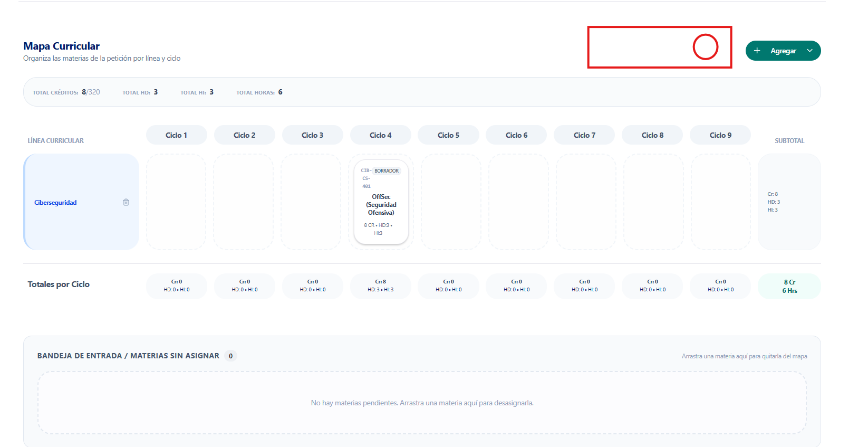Select the Ciclo 1 column header
Image resolution: width=868 pixels, height=447 pixels.
click(176, 135)
